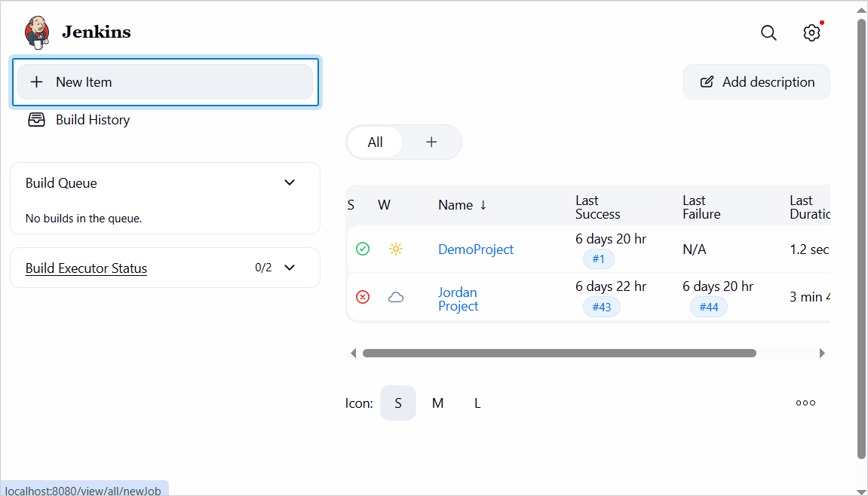This screenshot has height=496, width=868.
Task: Click the "N/A" last failure cell
Action: [x=695, y=250]
